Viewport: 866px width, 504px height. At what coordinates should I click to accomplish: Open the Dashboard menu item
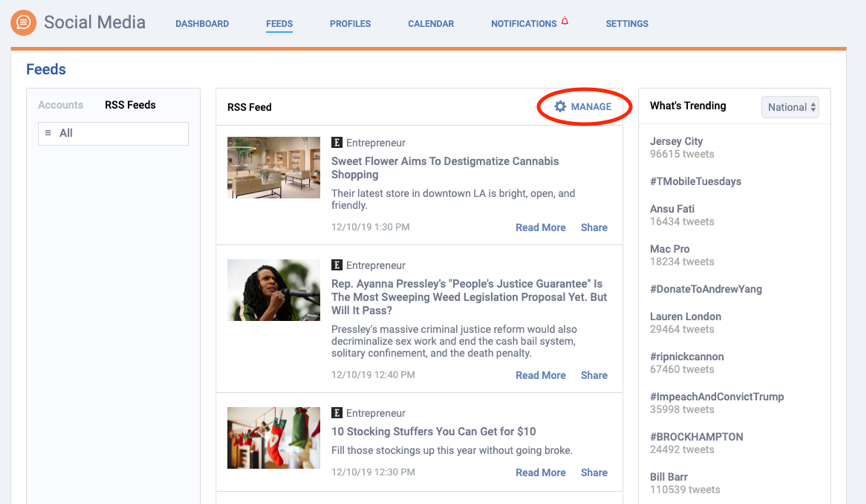pyautogui.click(x=202, y=24)
